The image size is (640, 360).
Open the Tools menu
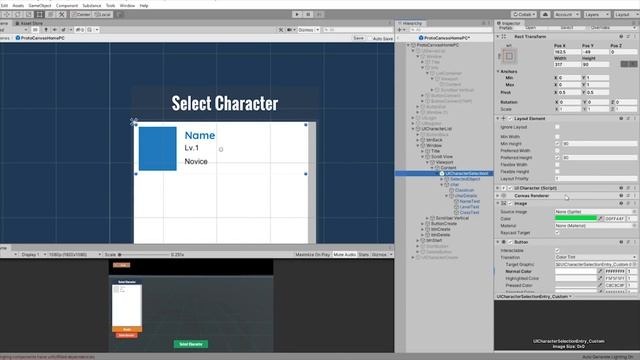pyautogui.click(x=110, y=6)
